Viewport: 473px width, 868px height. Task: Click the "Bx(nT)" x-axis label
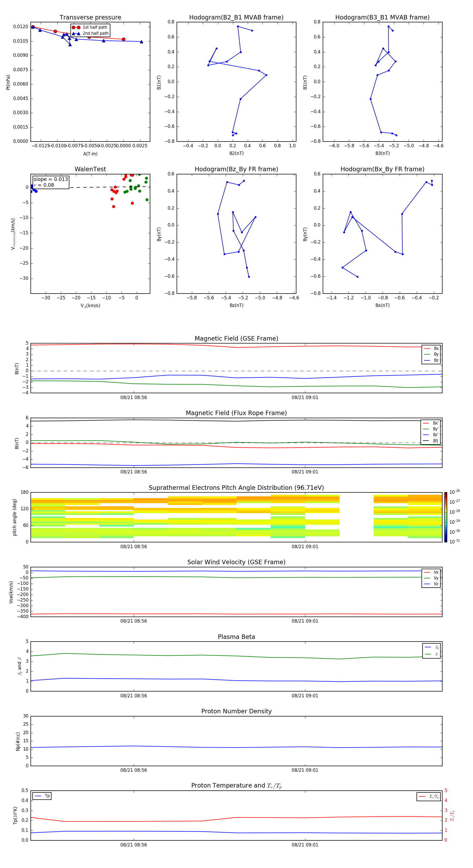382,305
